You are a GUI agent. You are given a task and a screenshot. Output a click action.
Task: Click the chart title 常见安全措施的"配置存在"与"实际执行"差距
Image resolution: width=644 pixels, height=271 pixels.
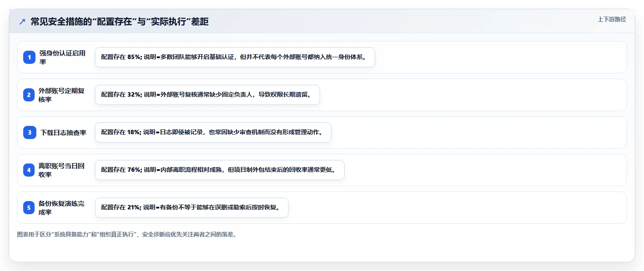[x=120, y=22]
